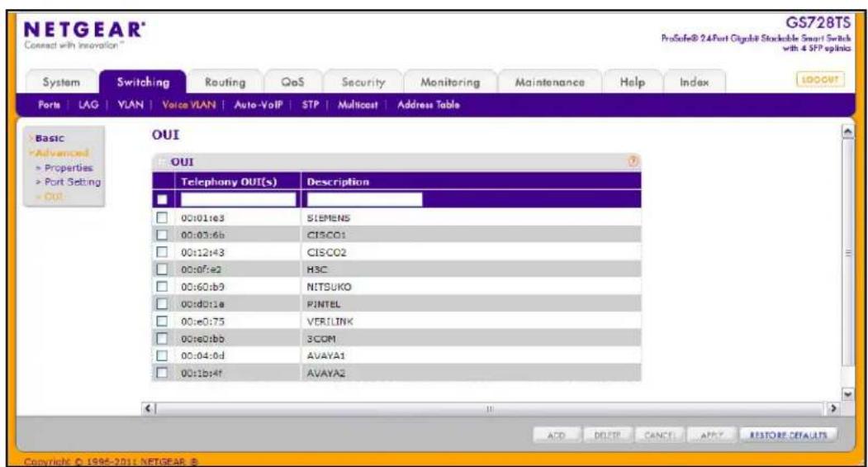Select the NITSUKO row checkbox
This screenshot has height=467, width=868.
pos(162,287)
